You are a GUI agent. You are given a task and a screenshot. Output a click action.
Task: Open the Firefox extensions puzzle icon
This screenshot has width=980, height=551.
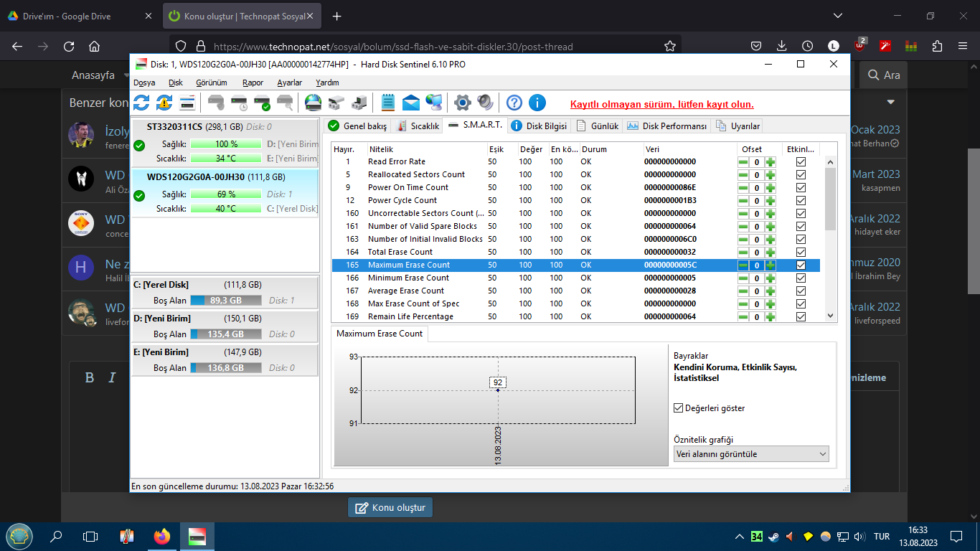937,46
